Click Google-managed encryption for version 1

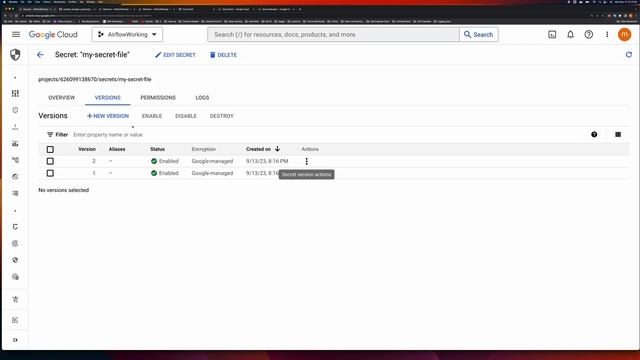coord(212,173)
